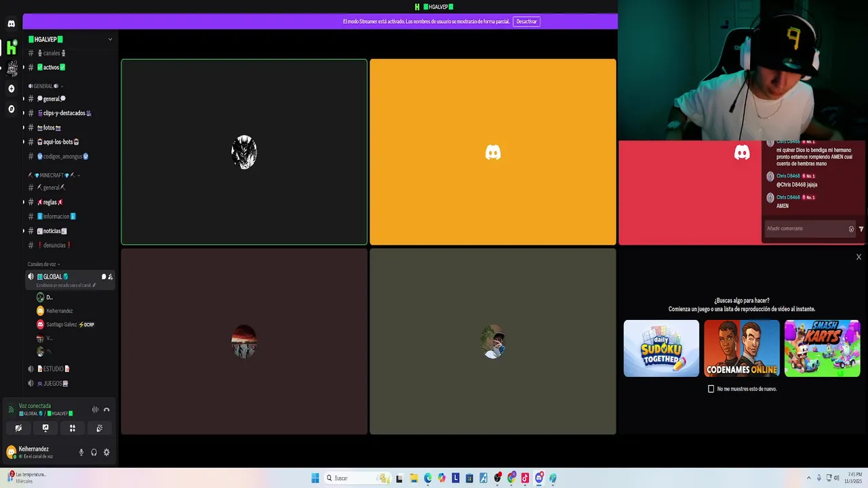This screenshot has width=868, height=488.
Task: Toggle noise suppression waveform icon
Action: (95, 409)
